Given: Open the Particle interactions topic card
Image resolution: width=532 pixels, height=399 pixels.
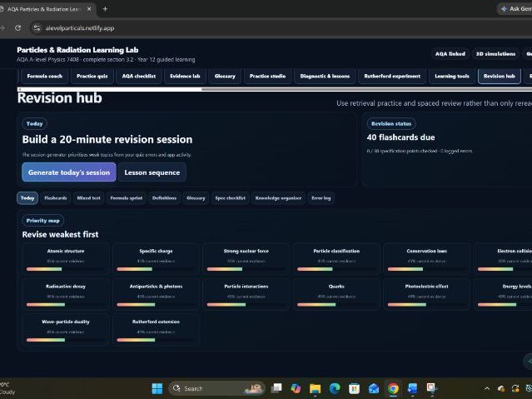Looking at the screenshot, I should tap(246, 294).
